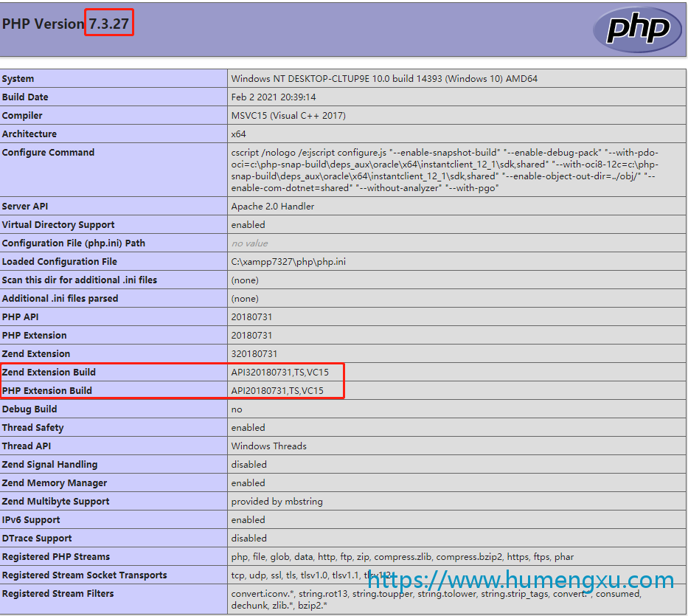The width and height of the screenshot is (688, 616).
Task: Select the IPv6 Support label
Action: click(31, 519)
